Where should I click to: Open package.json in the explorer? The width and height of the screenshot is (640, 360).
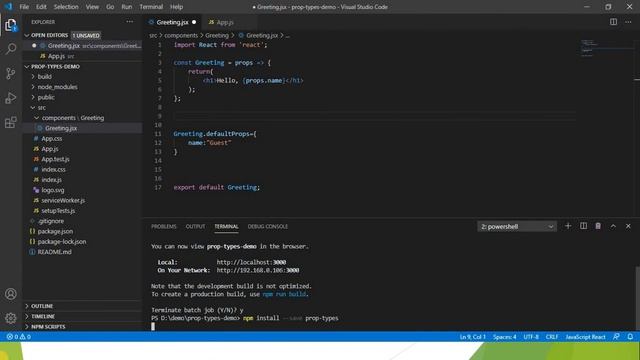[55, 231]
